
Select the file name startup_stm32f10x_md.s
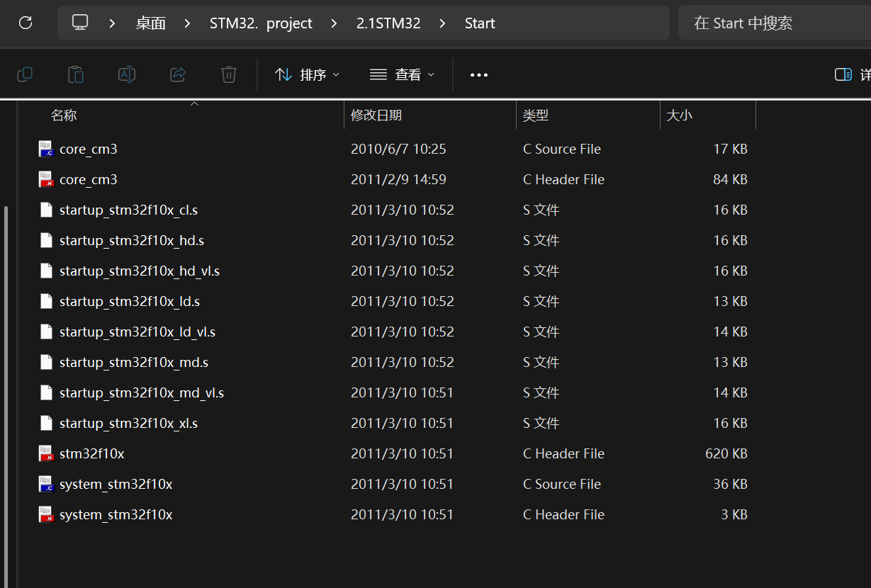pyautogui.click(x=134, y=362)
